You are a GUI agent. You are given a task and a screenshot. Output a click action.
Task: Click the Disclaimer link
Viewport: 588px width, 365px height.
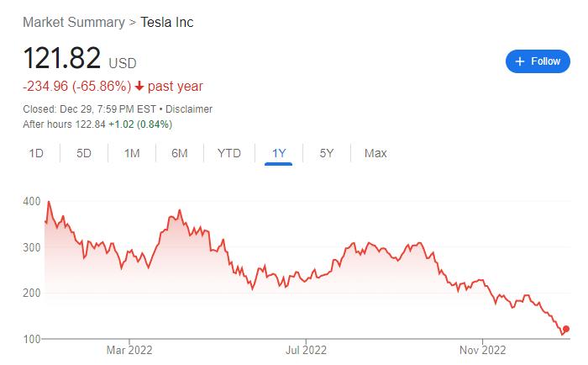pos(188,109)
